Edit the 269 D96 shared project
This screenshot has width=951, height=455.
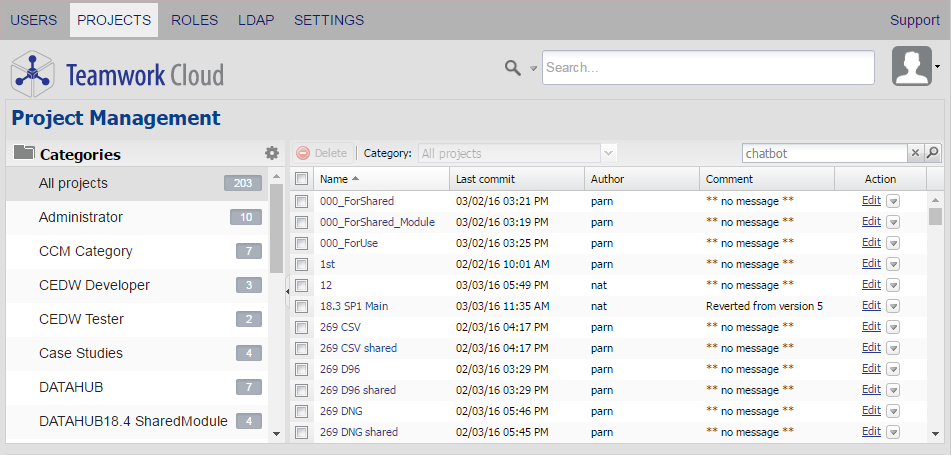[871, 389]
